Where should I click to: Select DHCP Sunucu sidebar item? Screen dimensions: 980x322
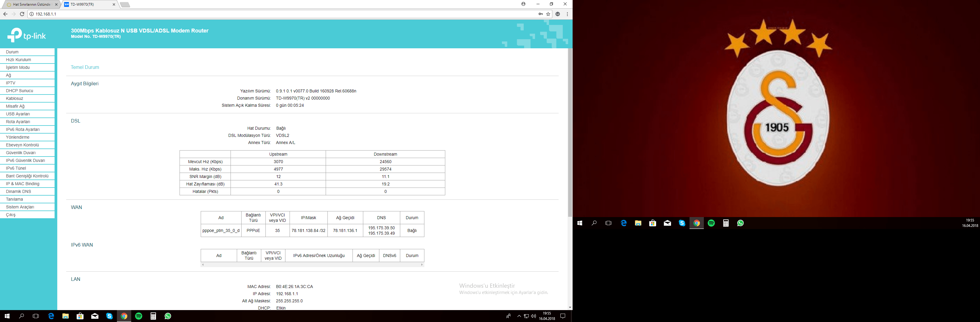[19, 91]
